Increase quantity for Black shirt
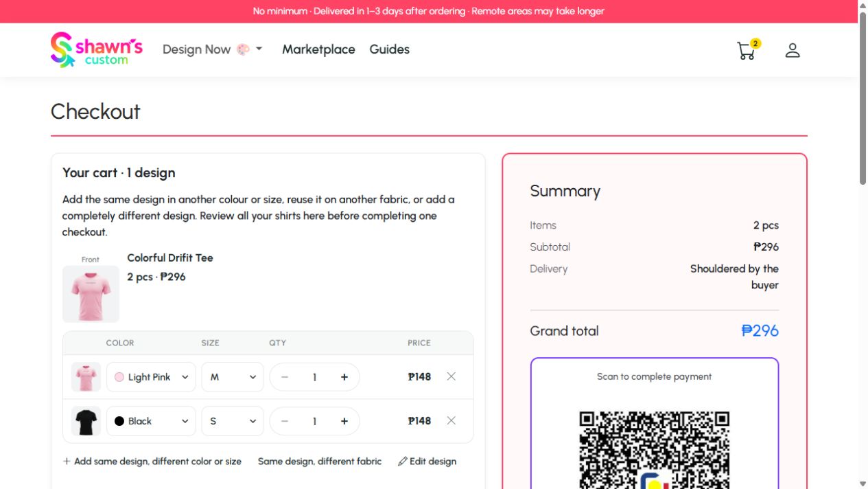Viewport: 868px width, 489px height. 344,421
